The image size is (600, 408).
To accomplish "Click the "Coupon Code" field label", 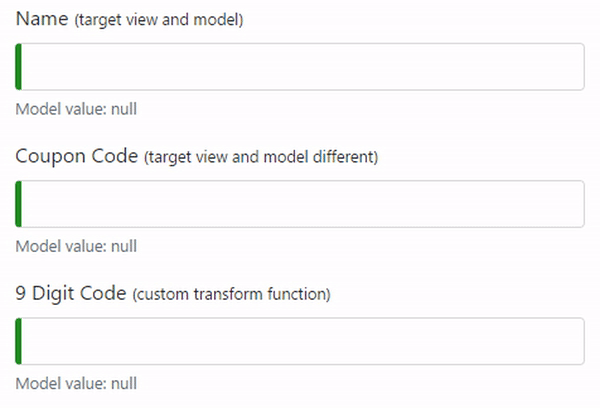I will tap(76, 156).
